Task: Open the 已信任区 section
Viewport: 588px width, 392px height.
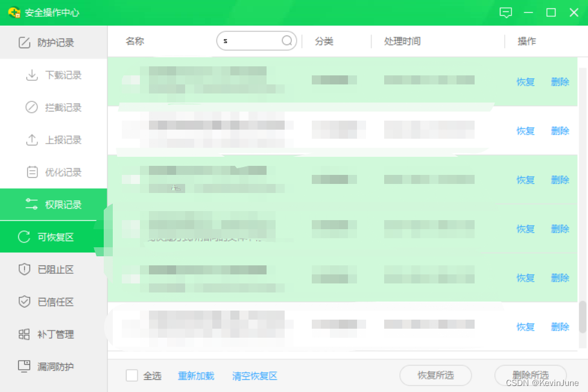Action: pyautogui.click(x=54, y=302)
